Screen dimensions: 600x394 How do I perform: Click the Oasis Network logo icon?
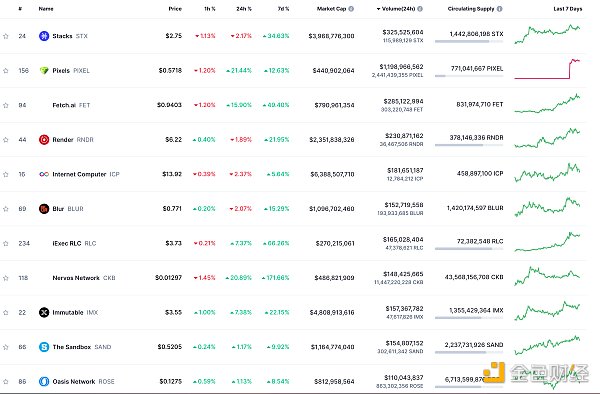tap(44, 381)
